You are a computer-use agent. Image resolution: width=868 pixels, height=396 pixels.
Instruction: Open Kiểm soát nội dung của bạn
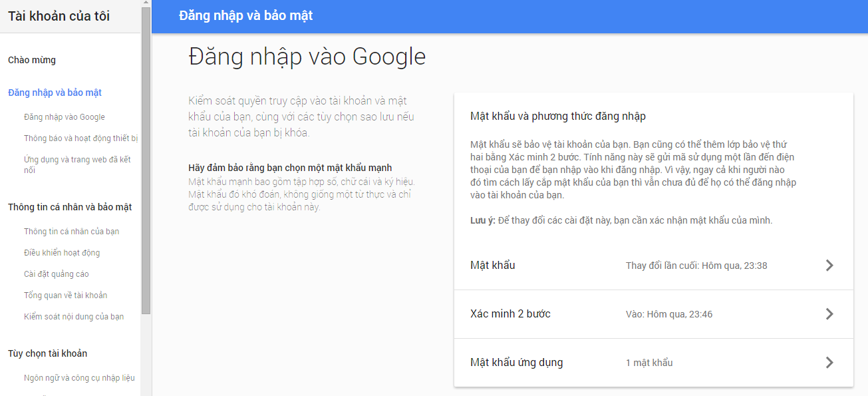coord(74,317)
